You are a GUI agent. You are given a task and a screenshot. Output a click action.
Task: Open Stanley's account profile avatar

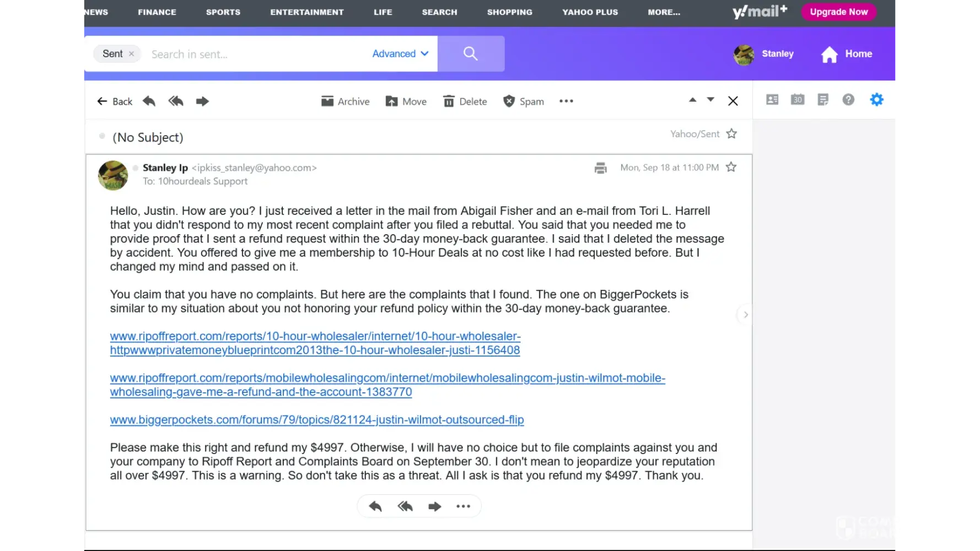(x=744, y=55)
